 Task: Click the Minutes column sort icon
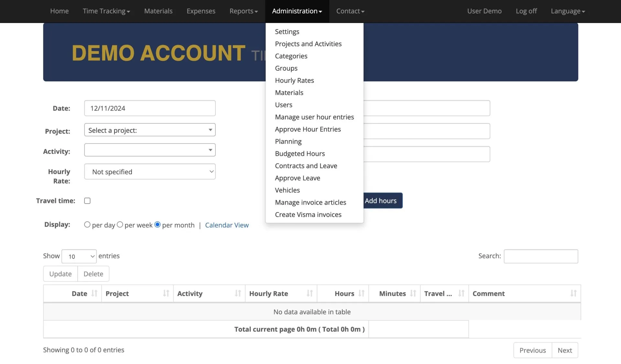point(413,293)
